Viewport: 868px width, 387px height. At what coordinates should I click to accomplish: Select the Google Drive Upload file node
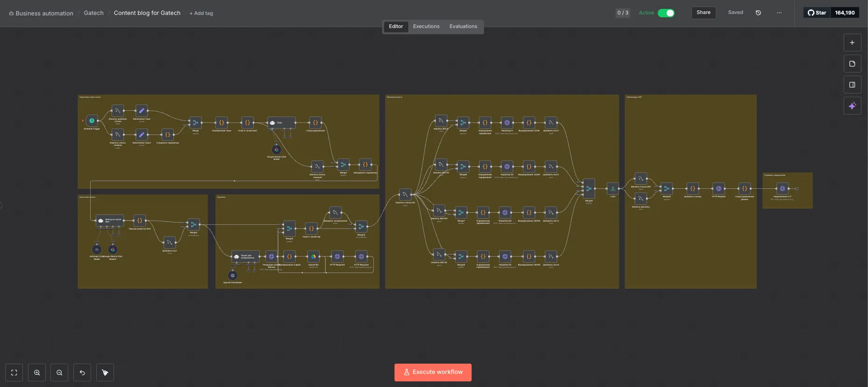[313, 257]
